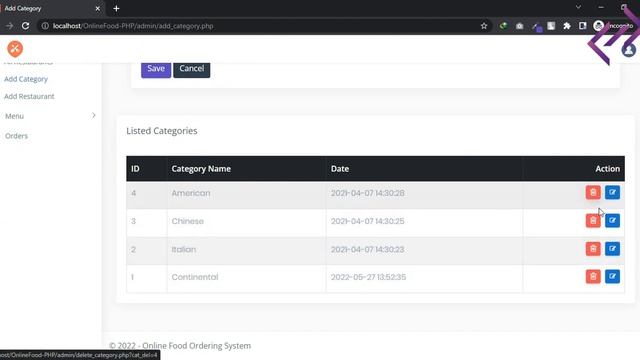640x360 pixels.
Task: Cancel the category form
Action: click(x=191, y=69)
